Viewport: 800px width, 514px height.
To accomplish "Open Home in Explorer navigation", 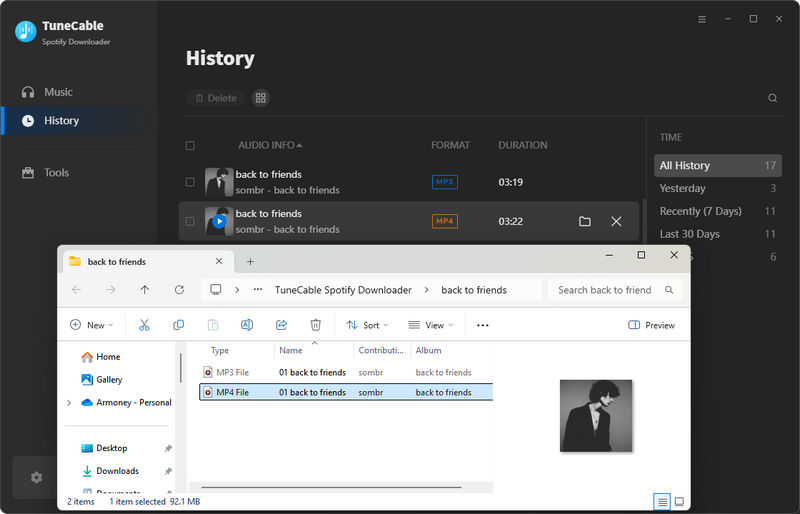I will 101,357.
